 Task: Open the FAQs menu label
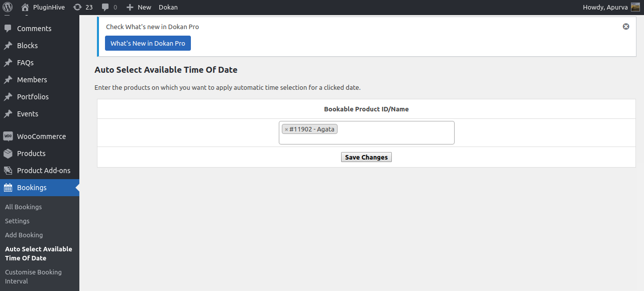click(26, 63)
